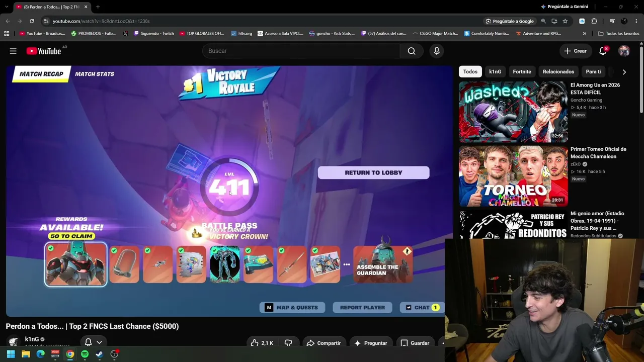Select the Para ti filter chip

(593, 72)
